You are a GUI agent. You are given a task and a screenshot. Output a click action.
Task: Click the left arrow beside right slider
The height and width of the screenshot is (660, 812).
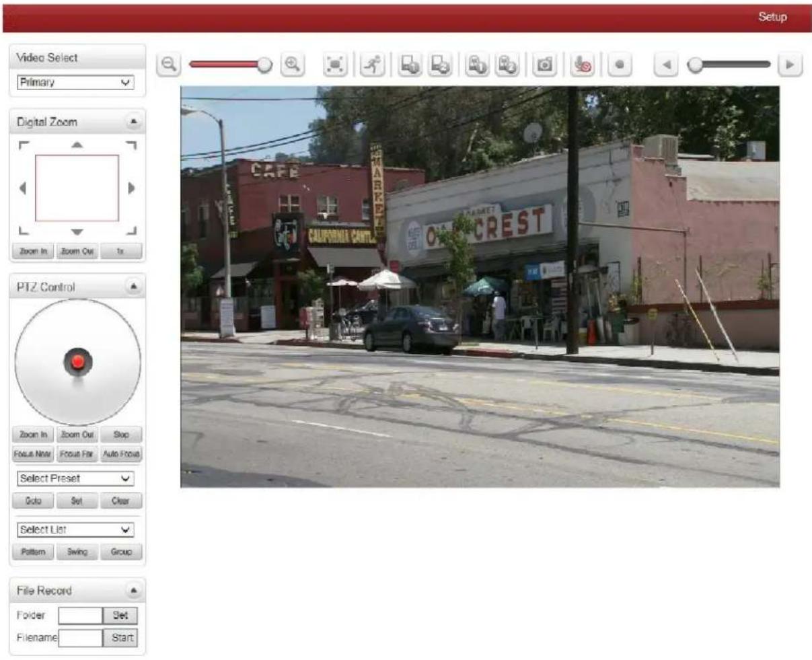[x=666, y=65]
